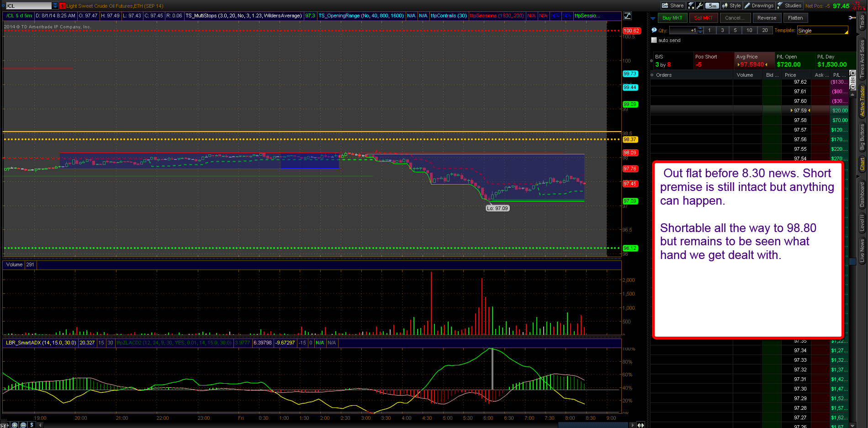Screen dimensions: 868x428
Task: Open the Template Single dropdown
Action: click(x=823, y=31)
